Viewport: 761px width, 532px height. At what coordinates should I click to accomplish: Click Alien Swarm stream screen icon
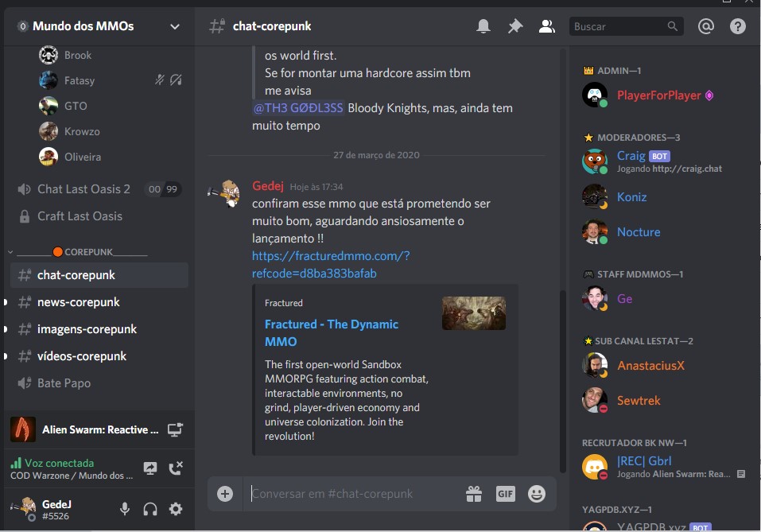point(175,429)
